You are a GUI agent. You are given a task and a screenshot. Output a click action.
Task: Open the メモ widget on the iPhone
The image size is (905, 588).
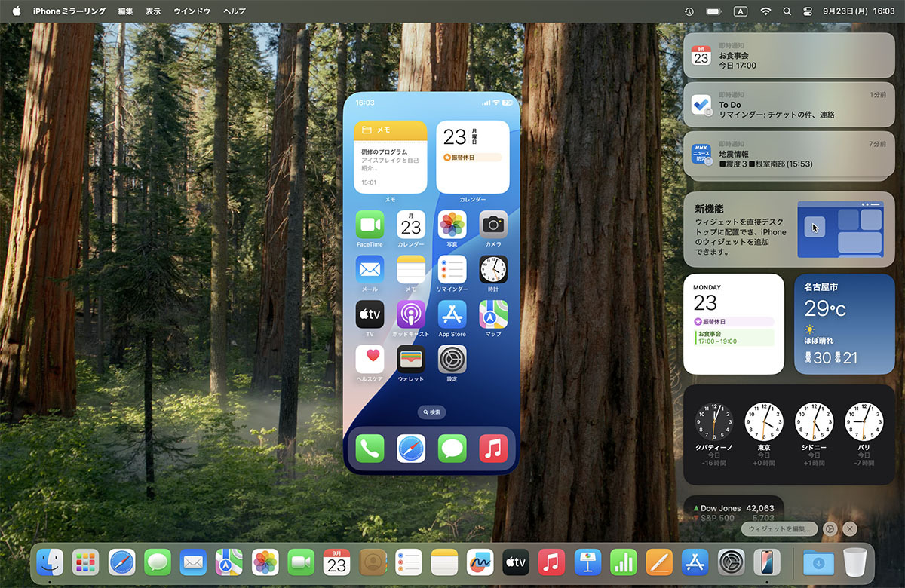[x=390, y=157]
